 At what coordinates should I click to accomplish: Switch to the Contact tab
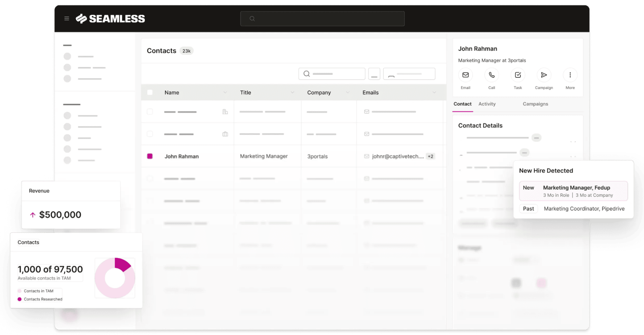[x=462, y=104]
